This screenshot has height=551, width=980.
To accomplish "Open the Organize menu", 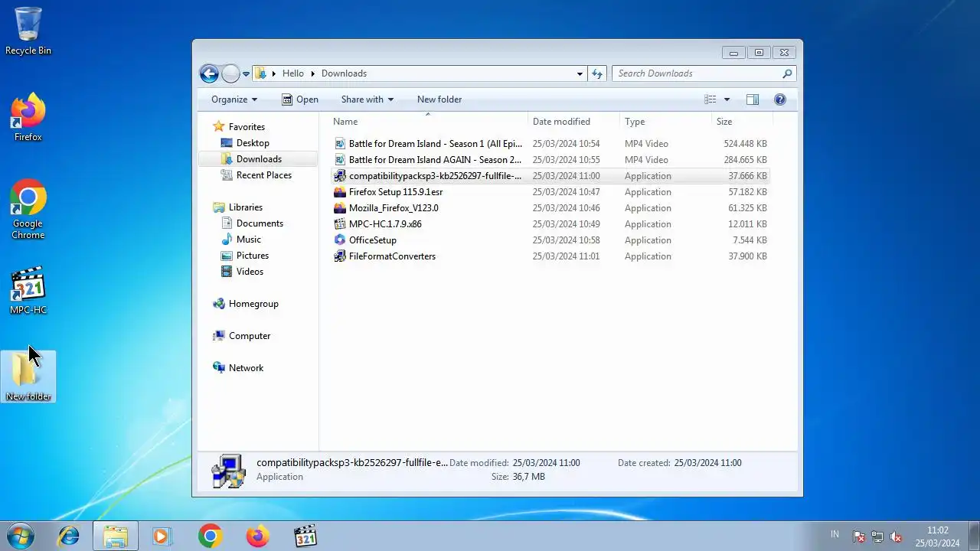I will [234, 99].
